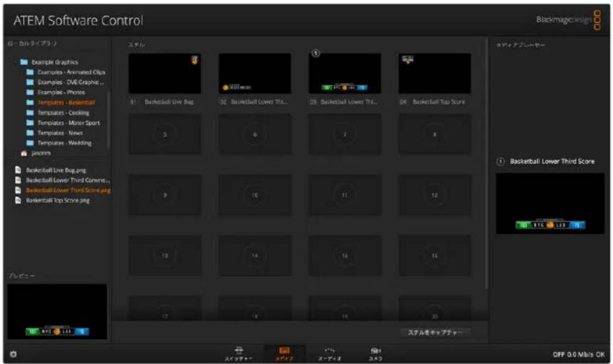Select still 04 Basketball Top Score thumbnail
The image size is (613, 364).
pyautogui.click(x=435, y=74)
